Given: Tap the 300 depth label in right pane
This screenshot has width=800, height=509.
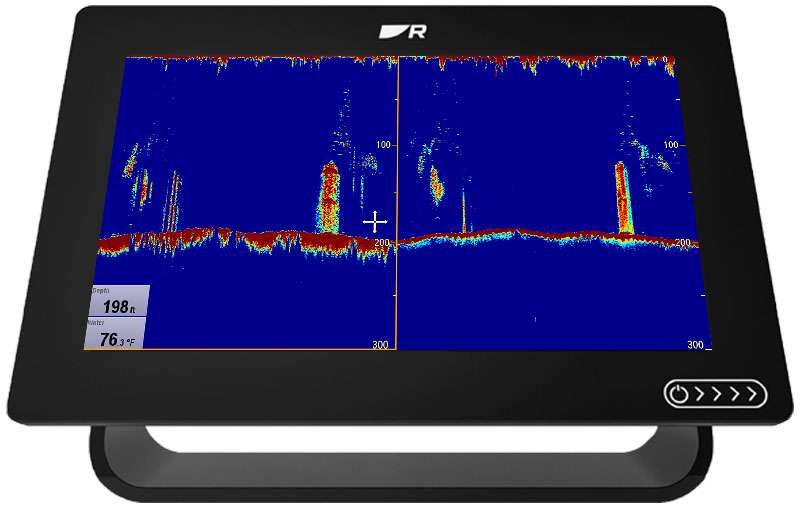Looking at the screenshot, I should [x=696, y=345].
